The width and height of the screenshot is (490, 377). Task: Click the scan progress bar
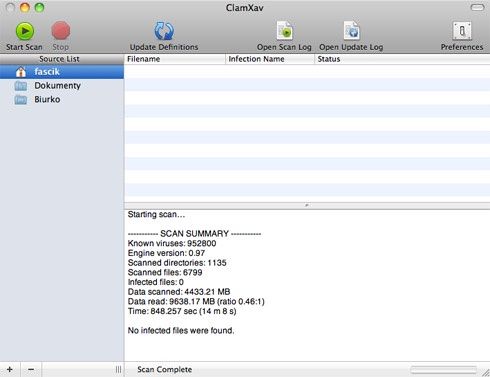tap(444, 369)
